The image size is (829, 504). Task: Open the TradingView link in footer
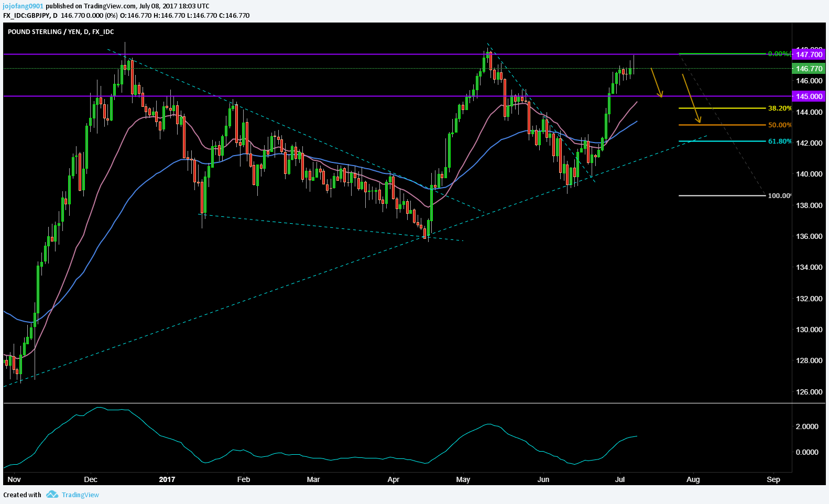click(80, 495)
